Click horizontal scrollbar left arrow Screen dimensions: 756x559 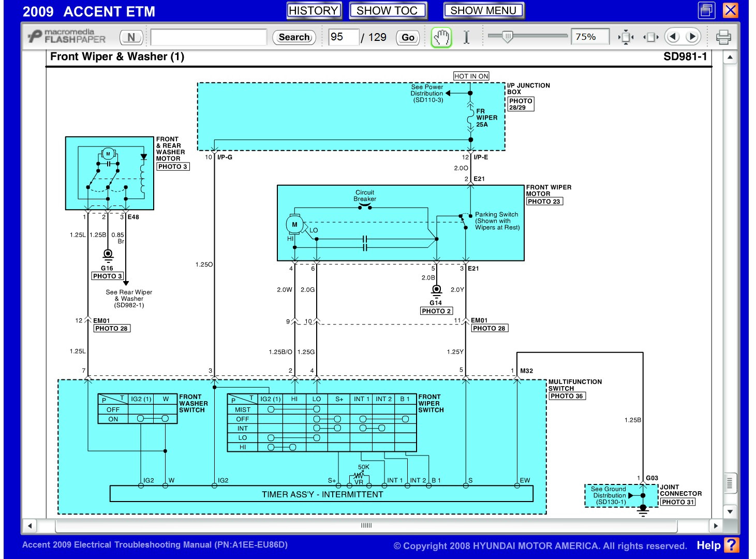point(30,526)
